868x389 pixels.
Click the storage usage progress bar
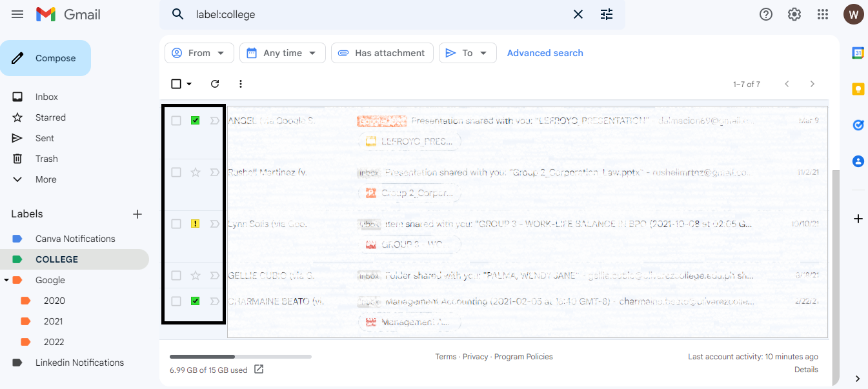point(239,355)
